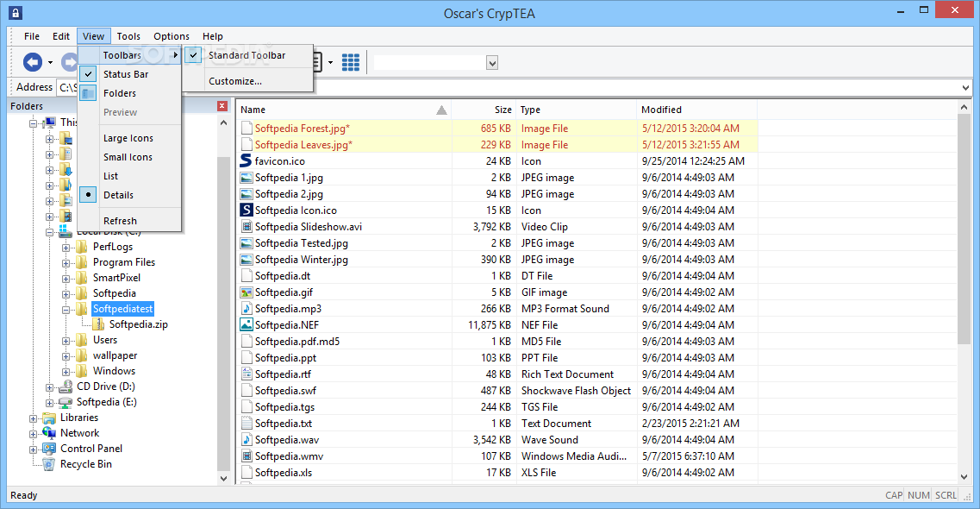Open the Back button history dropdown arrow
980x509 pixels.
click(x=50, y=62)
